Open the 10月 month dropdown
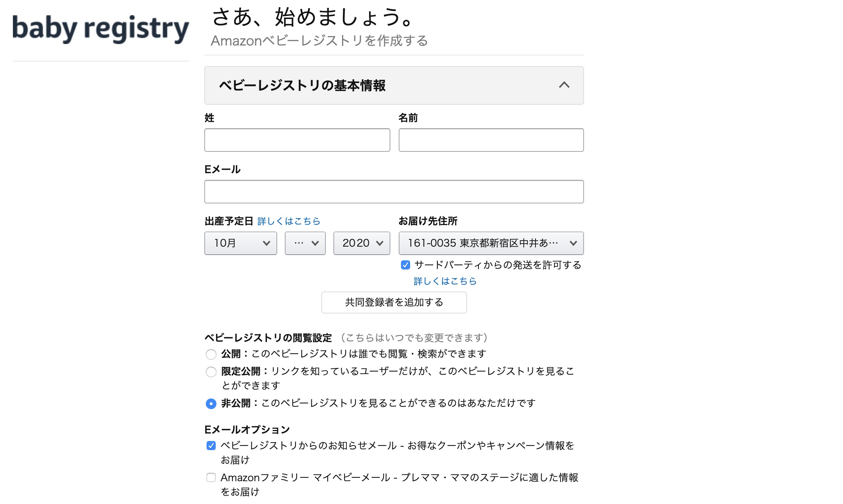 pyautogui.click(x=241, y=243)
